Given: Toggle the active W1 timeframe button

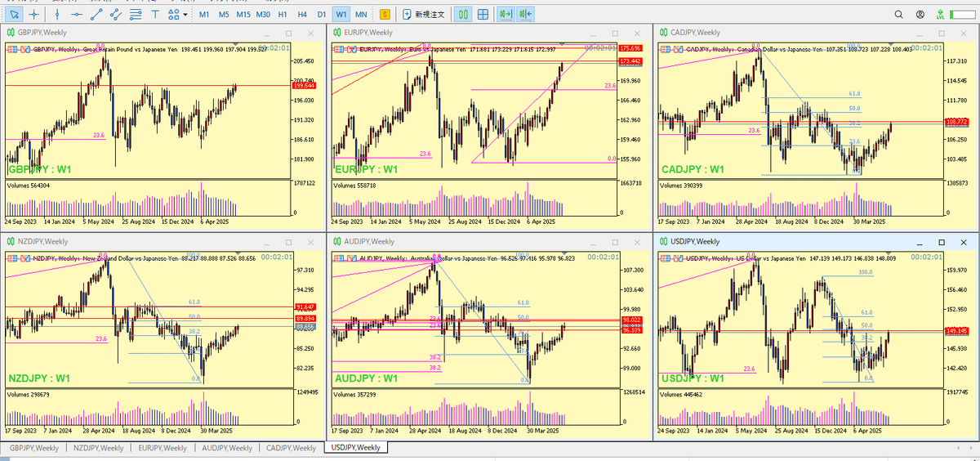Looking at the screenshot, I should tap(341, 15).
